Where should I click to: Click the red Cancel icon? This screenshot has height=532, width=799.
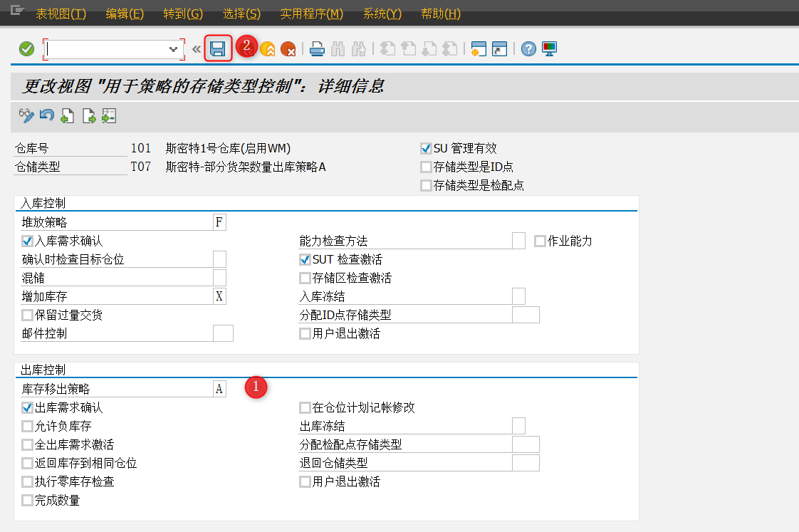288,49
